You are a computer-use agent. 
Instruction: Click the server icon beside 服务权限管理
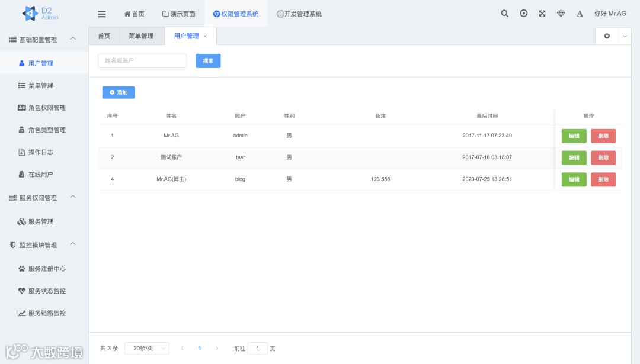point(12,198)
